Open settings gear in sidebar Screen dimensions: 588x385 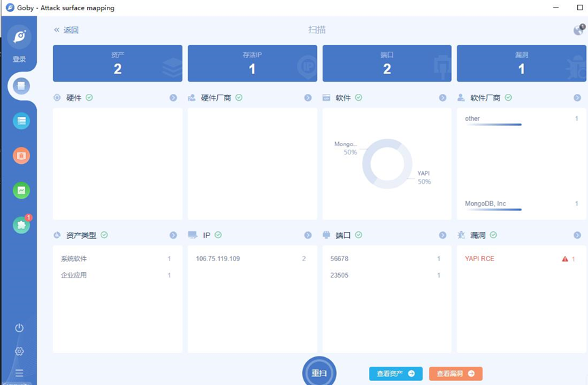point(19,351)
